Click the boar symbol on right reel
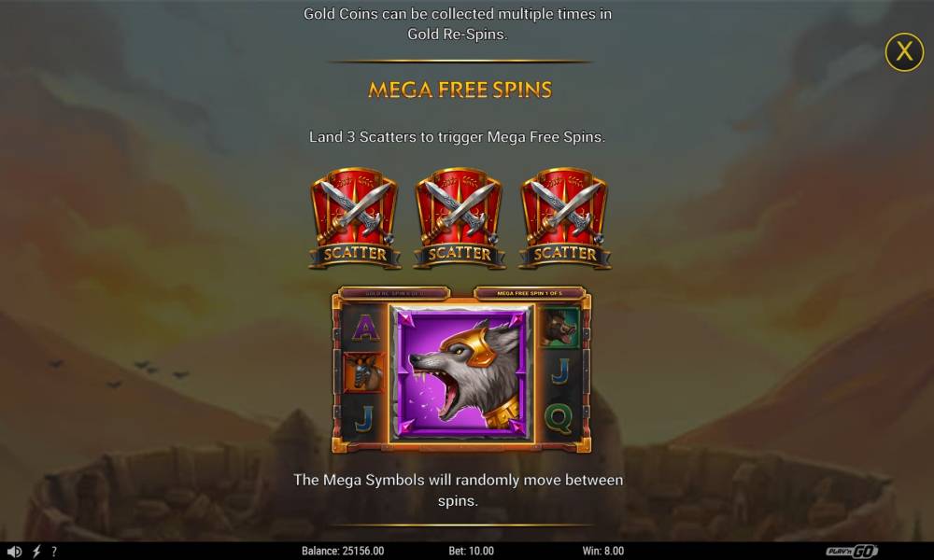The image size is (934, 560). (x=559, y=327)
